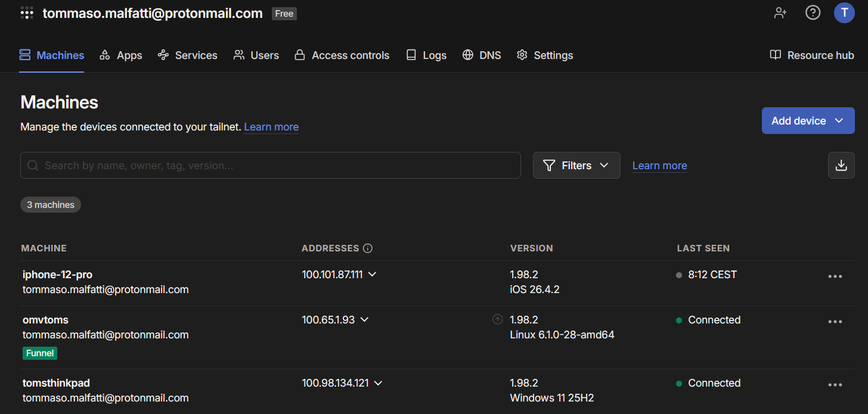Open the app launcher dots grid icon
The image size is (868, 414).
click(x=26, y=13)
